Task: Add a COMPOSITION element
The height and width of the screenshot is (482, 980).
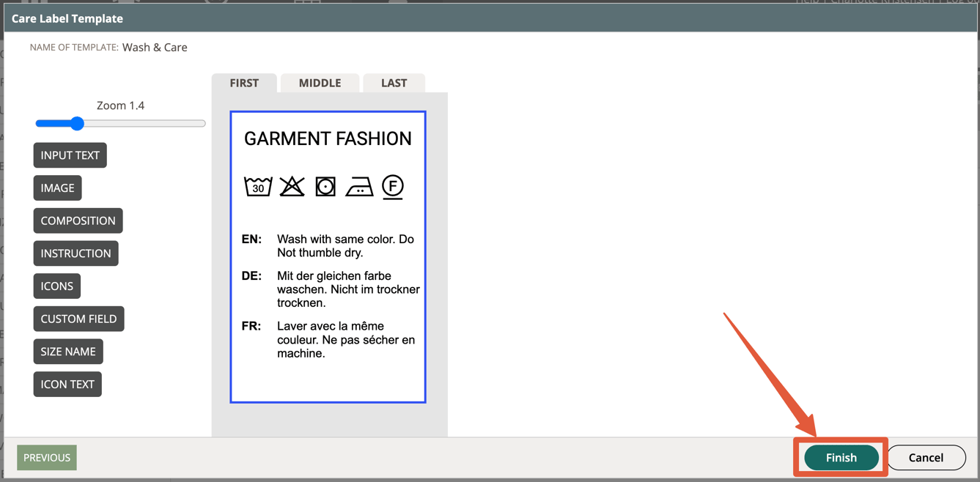Action: [78, 220]
